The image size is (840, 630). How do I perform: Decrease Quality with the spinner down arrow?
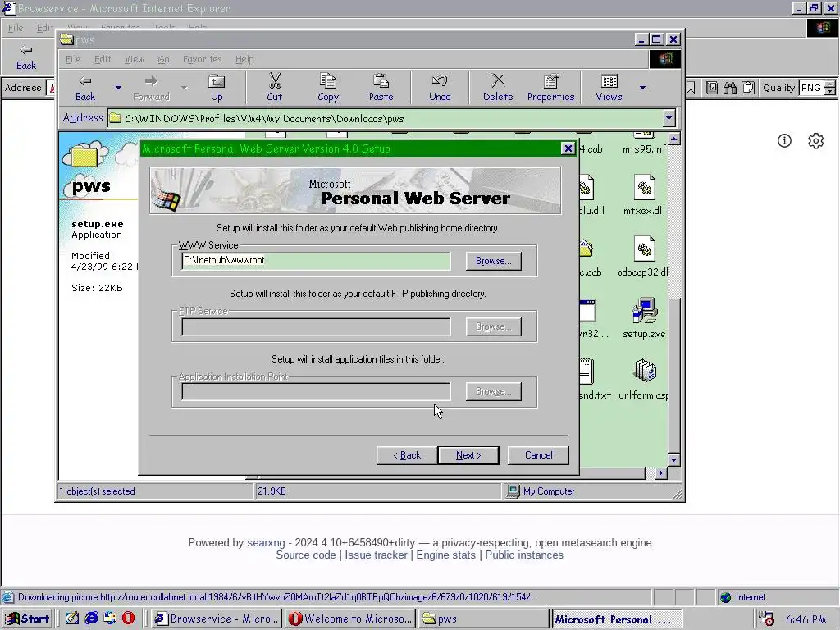[829, 92]
